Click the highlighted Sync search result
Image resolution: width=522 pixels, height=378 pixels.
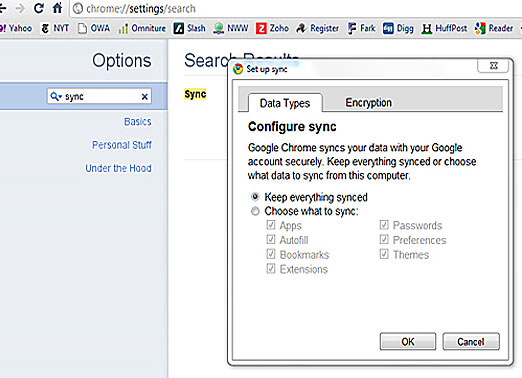tap(195, 94)
